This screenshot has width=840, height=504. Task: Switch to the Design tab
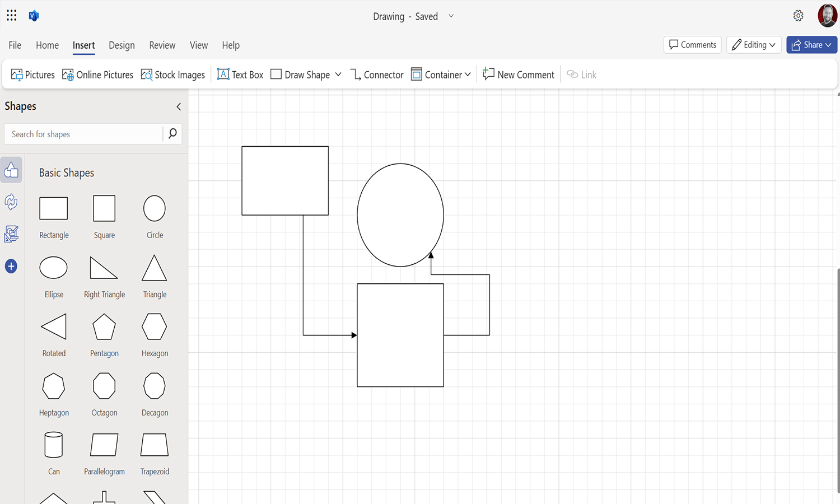[x=122, y=45]
